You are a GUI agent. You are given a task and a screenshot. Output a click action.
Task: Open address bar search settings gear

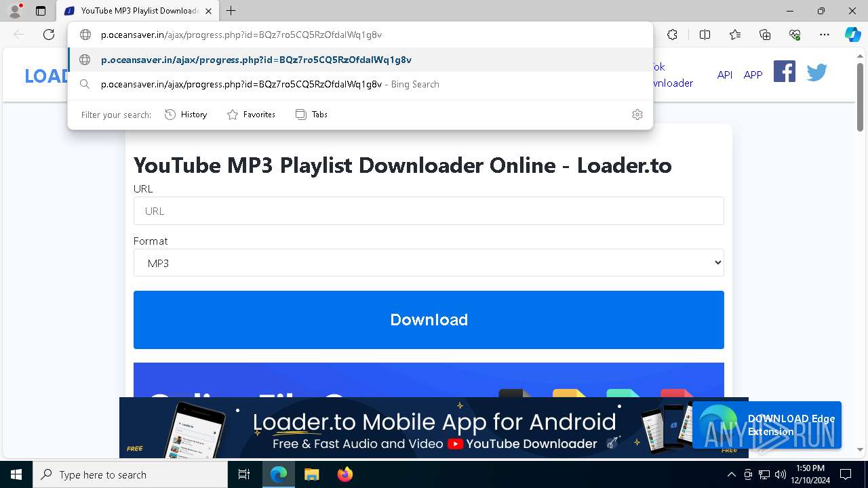pyautogui.click(x=637, y=115)
